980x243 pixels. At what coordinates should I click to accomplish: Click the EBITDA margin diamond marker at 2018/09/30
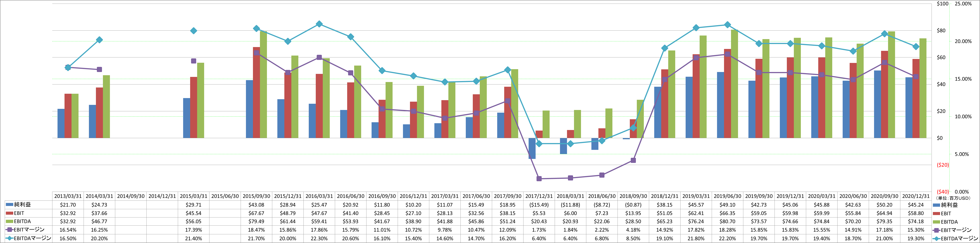(x=633, y=128)
